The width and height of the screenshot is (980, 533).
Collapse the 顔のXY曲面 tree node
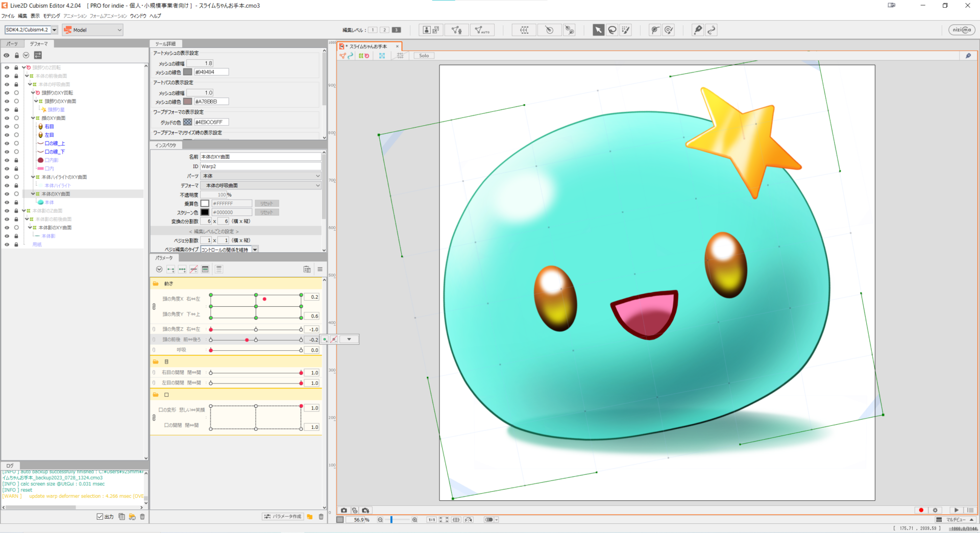34,118
